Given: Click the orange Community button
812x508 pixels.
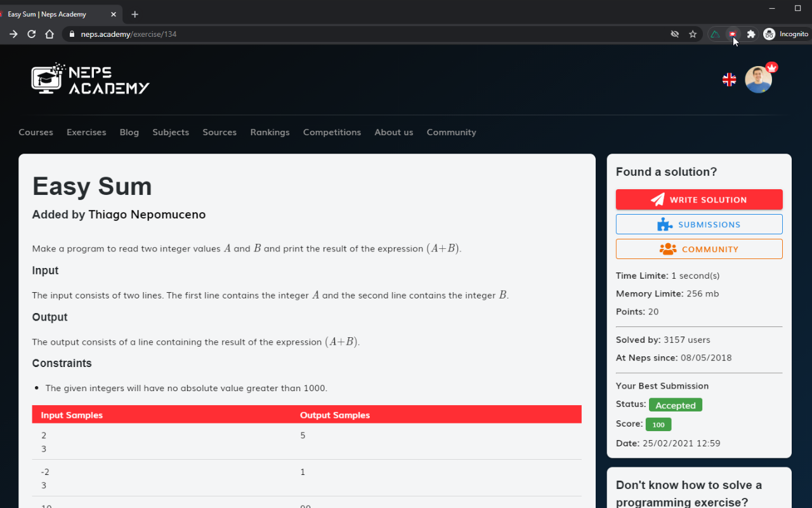Looking at the screenshot, I should [x=699, y=249].
